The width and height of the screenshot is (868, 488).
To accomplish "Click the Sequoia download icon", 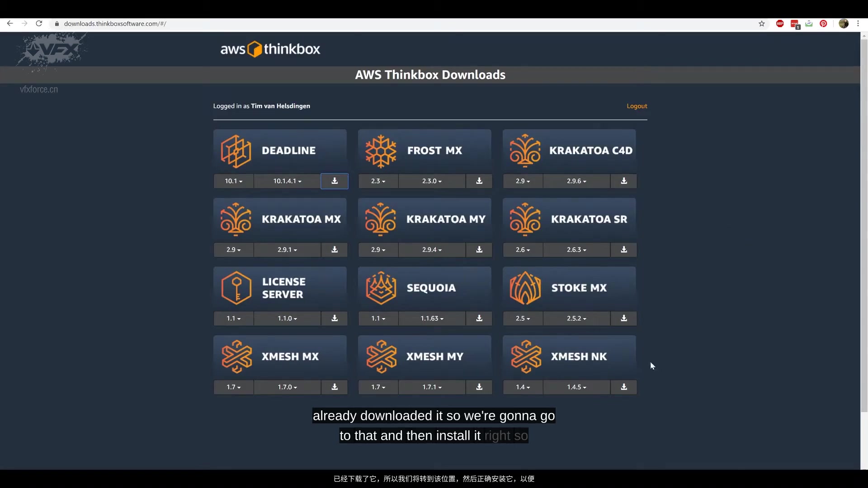I will (x=479, y=319).
